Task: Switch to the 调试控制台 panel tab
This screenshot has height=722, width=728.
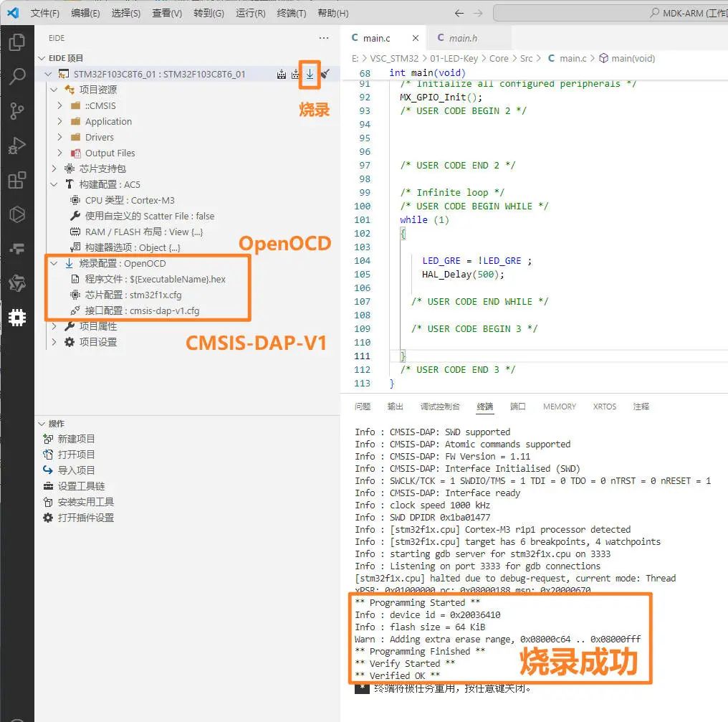Action: click(x=440, y=407)
